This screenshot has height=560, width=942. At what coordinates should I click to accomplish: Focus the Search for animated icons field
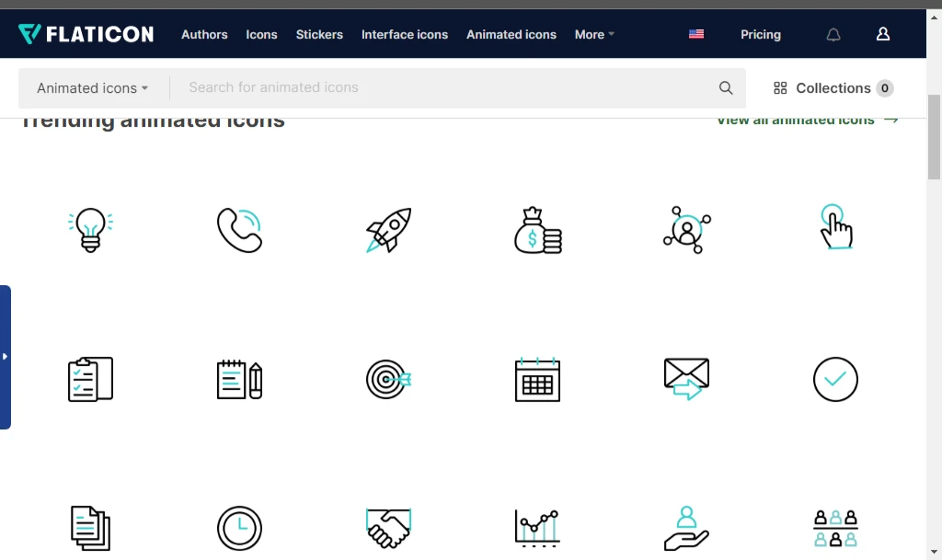tap(444, 87)
